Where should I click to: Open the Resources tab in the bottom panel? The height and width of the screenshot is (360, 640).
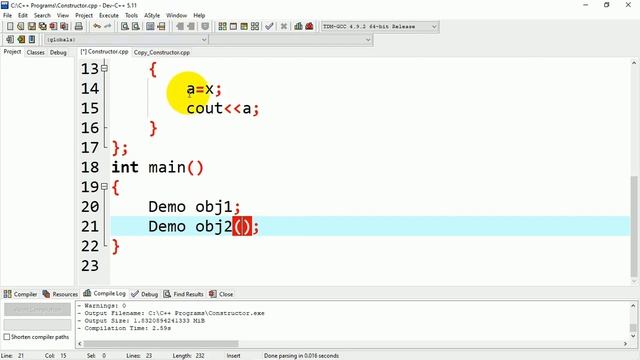[x=60, y=294]
